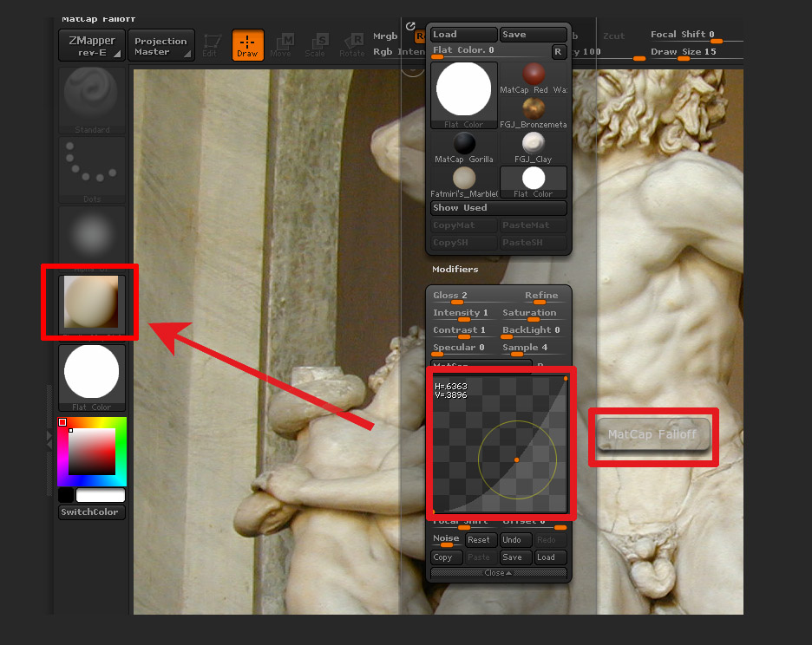Select the large Flat Color material preview

tap(464, 95)
